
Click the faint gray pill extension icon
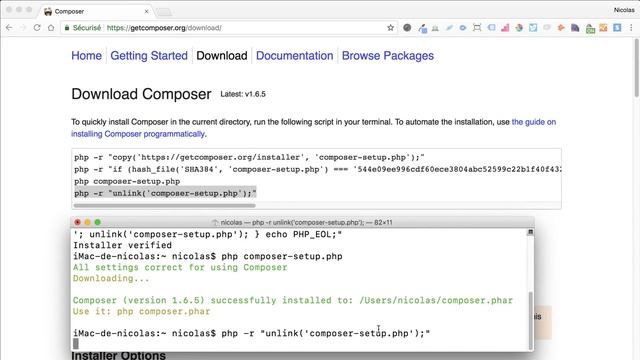[547, 28]
